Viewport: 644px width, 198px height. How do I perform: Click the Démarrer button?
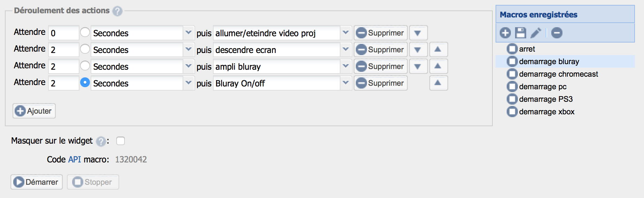[37, 182]
